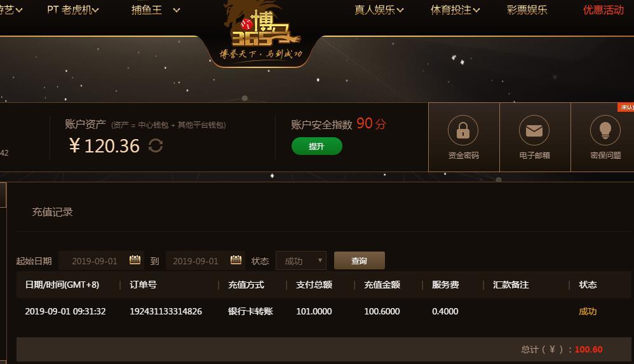
Task: Click the end date input field
Action: pyautogui.click(x=205, y=260)
